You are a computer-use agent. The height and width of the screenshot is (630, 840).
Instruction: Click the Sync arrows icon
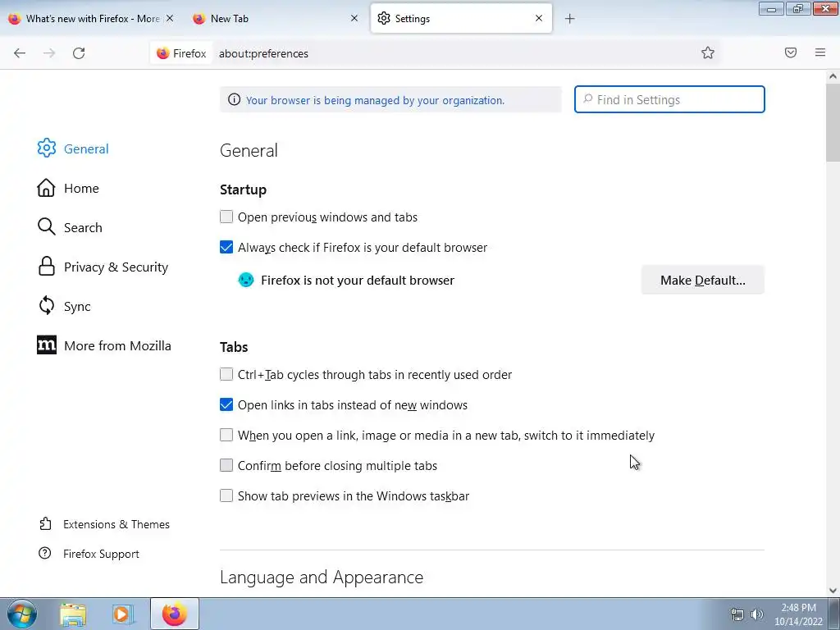click(x=47, y=306)
